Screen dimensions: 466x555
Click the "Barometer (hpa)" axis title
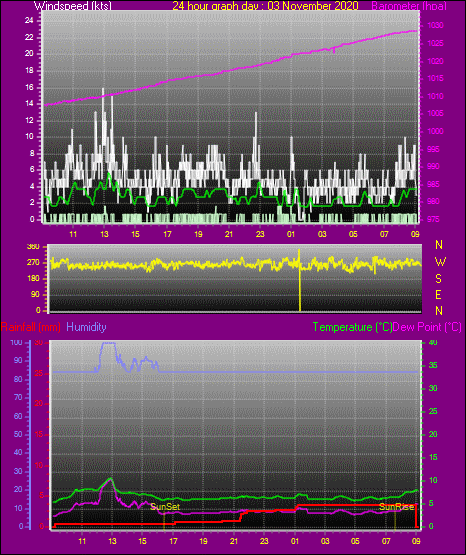409,6
